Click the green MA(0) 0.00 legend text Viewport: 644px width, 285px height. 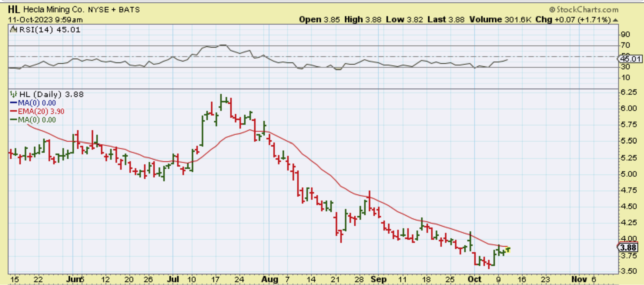click(37, 120)
